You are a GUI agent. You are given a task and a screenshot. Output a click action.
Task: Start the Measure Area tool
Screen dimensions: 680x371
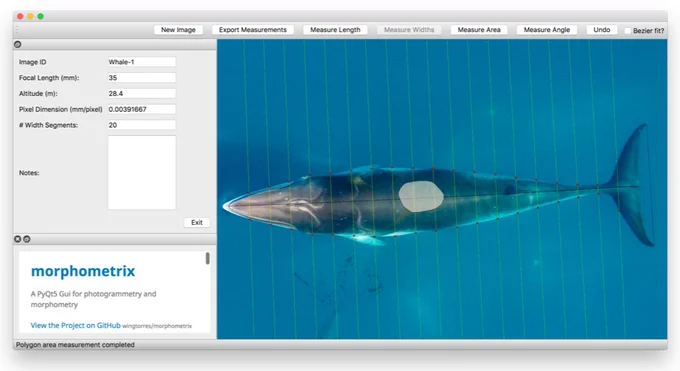click(x=479, y=30)
